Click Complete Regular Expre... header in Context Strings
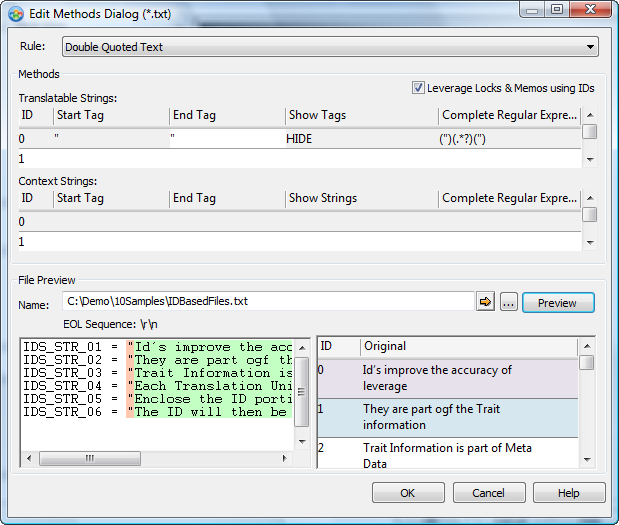619x525 pixels. click(x=509, y=198)
